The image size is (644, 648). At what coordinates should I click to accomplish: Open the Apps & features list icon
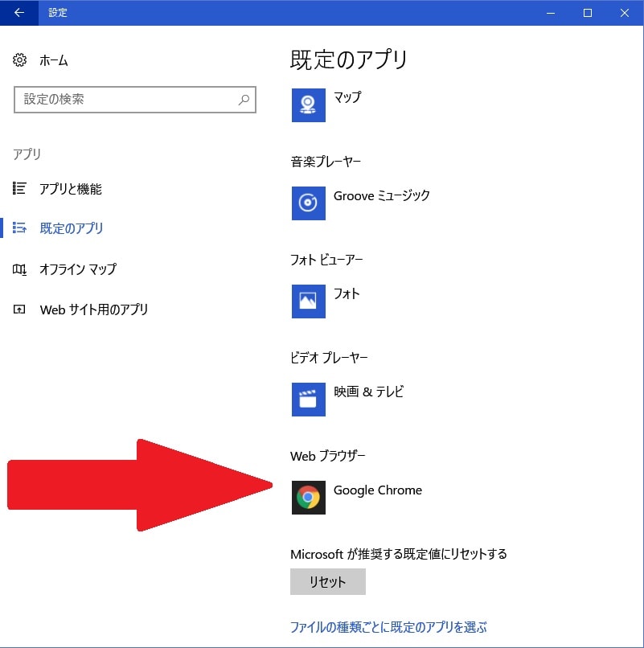coord(19,188)
